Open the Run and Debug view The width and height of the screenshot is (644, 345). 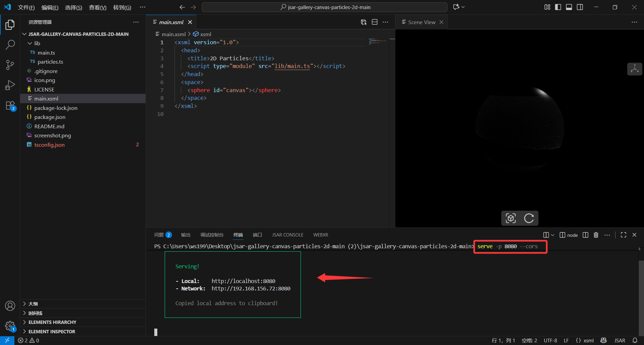(x=10, y=85)
